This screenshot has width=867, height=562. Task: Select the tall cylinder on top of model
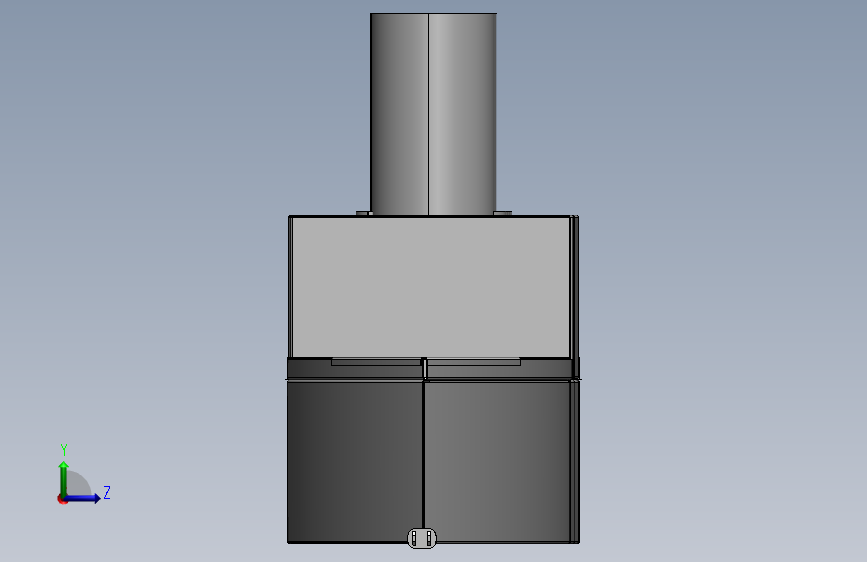click(x=433, y=114)
